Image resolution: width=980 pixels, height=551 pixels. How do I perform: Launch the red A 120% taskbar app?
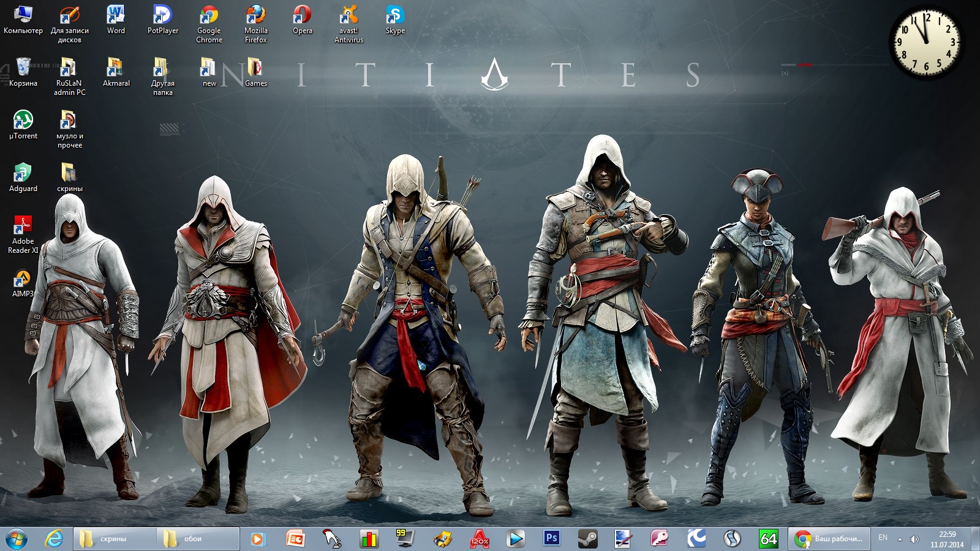pos(479,539)
